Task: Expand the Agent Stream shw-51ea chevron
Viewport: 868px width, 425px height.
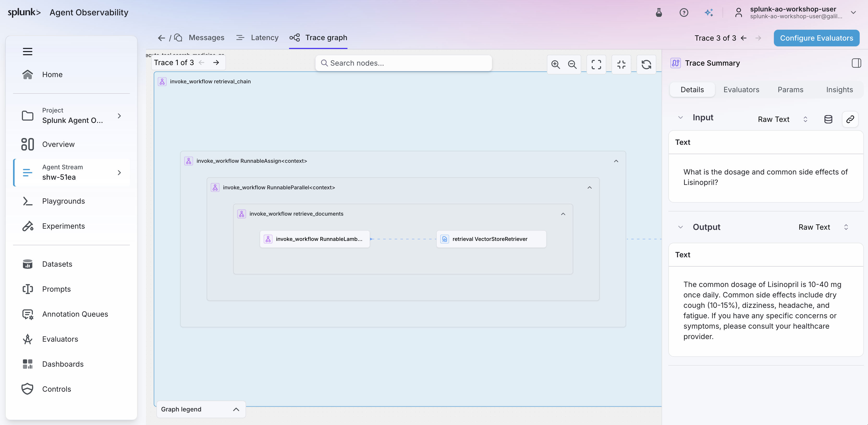Action: tap(119, 172)
